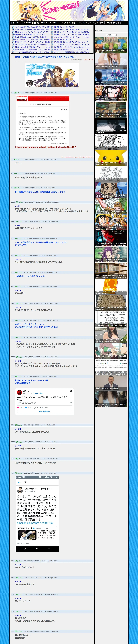Open sidebar thumbnail ゴールデンカムイのアニメ
This screenshot has width=138, height=644.
click(111, 190)
